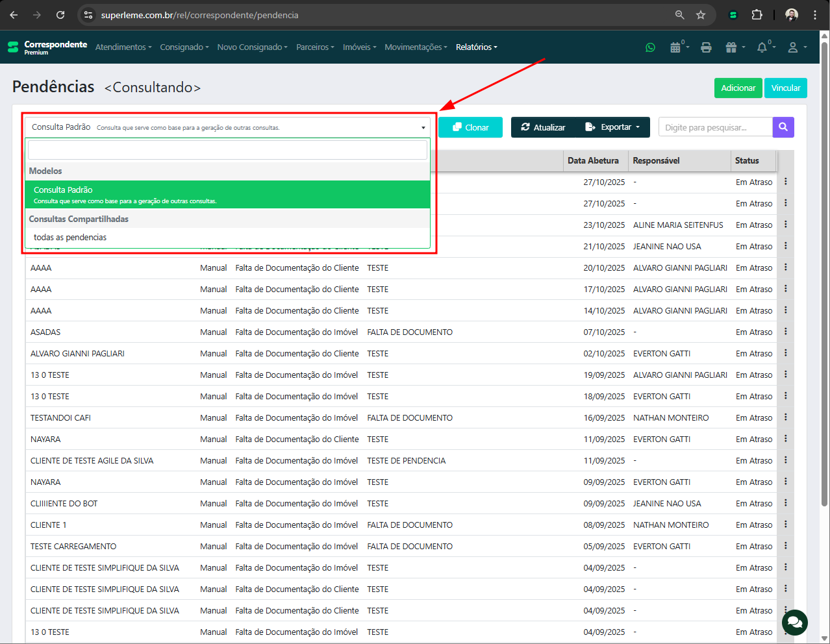Bookmark this page with star icon
The width and height of the screenshot is (830, 644).
701,15
